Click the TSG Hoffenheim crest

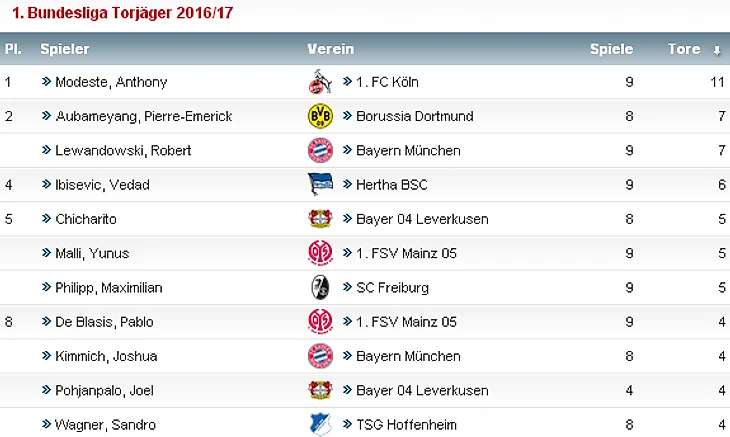coord(320,424)
